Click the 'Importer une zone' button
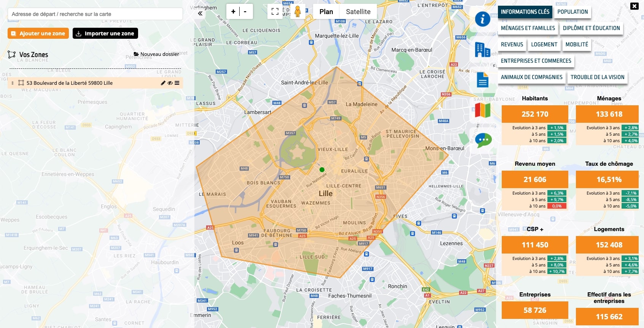644x328 pixels. 105,33
